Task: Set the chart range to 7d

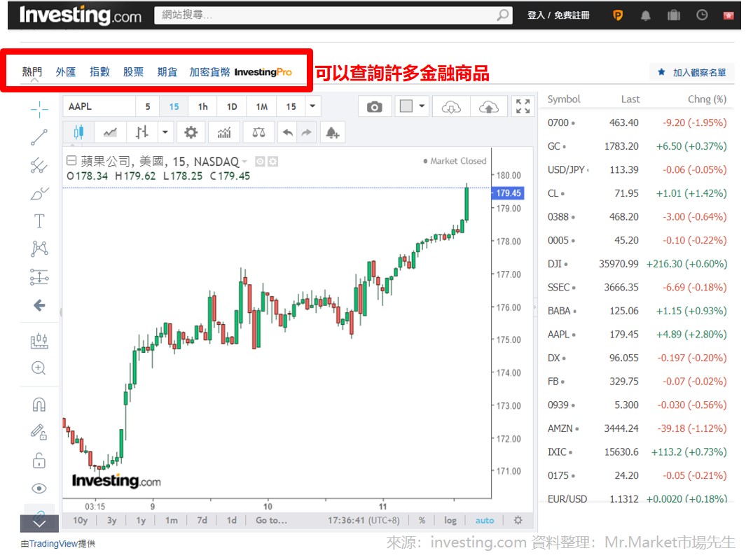Action: tap(202, 521)
